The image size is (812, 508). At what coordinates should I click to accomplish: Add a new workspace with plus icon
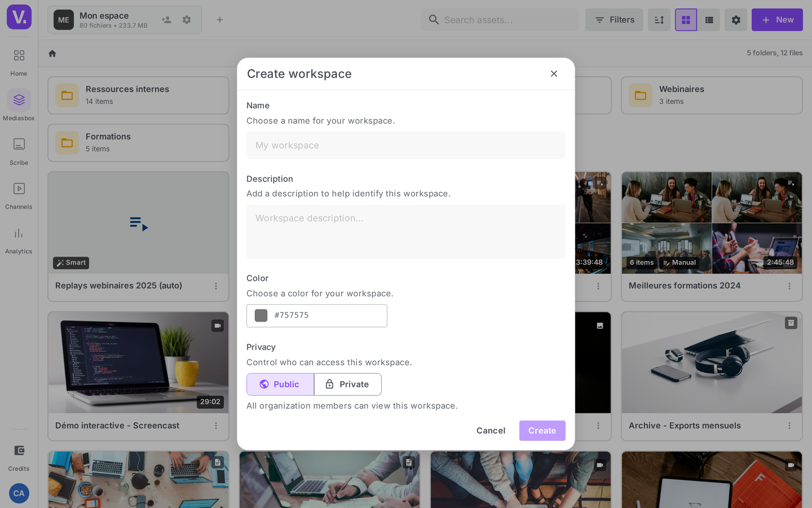click(x=220, y=20)
